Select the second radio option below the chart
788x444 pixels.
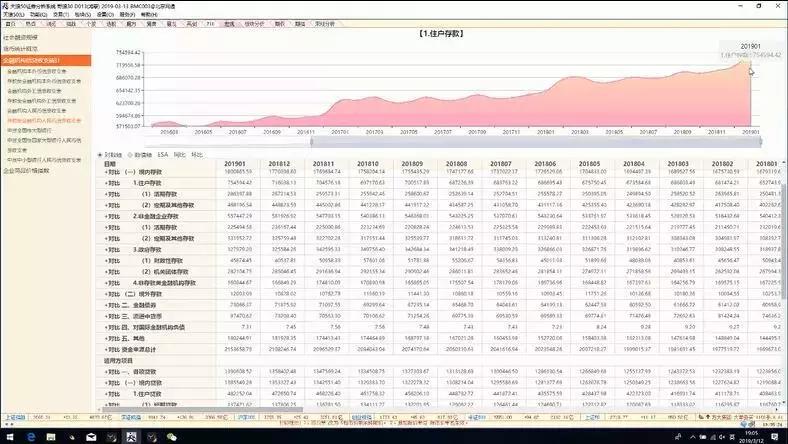point(130,155)
